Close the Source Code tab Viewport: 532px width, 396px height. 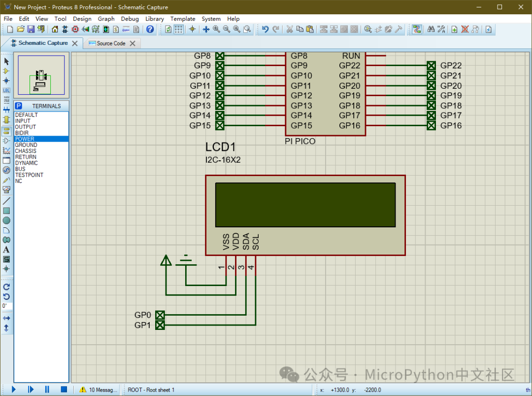[133, 43]
